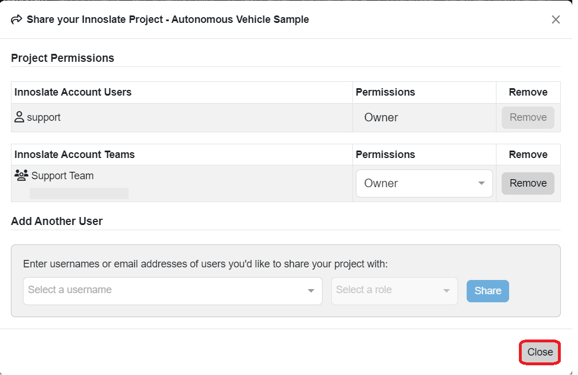Screen dimensions: 578x375
Task: Click the blue Share button
Action: click(488, 291)
